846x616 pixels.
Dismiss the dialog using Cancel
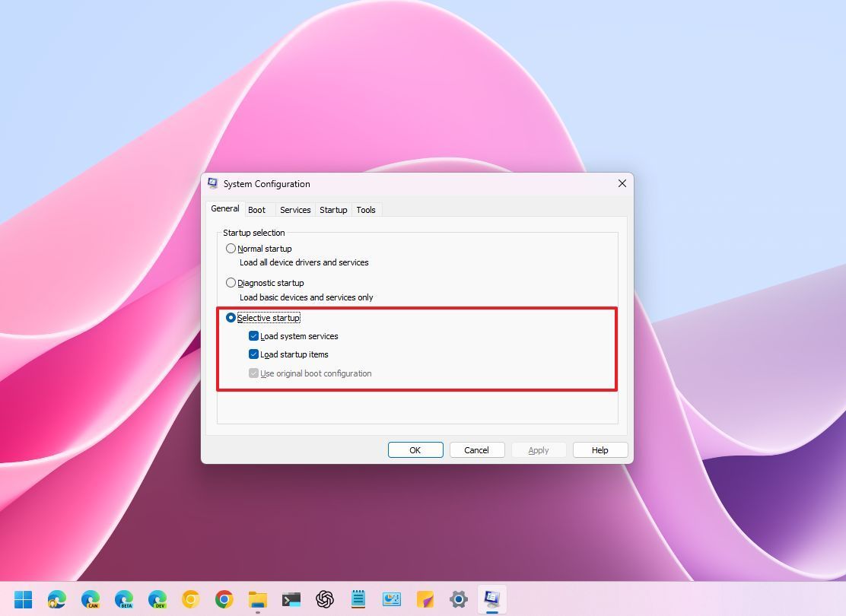click(477, 449)
